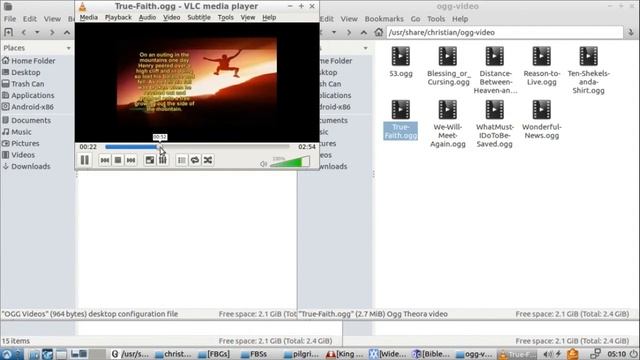Skip to next media in VLC
This screenshot has height=360, width=640.
click(131, 160)
